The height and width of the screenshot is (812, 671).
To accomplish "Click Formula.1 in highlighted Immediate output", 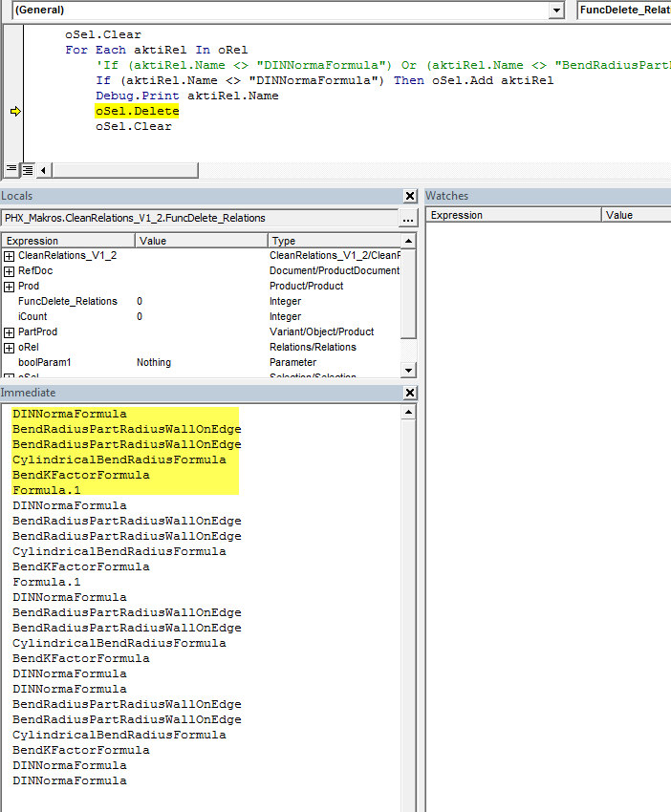I will (47, 490).
